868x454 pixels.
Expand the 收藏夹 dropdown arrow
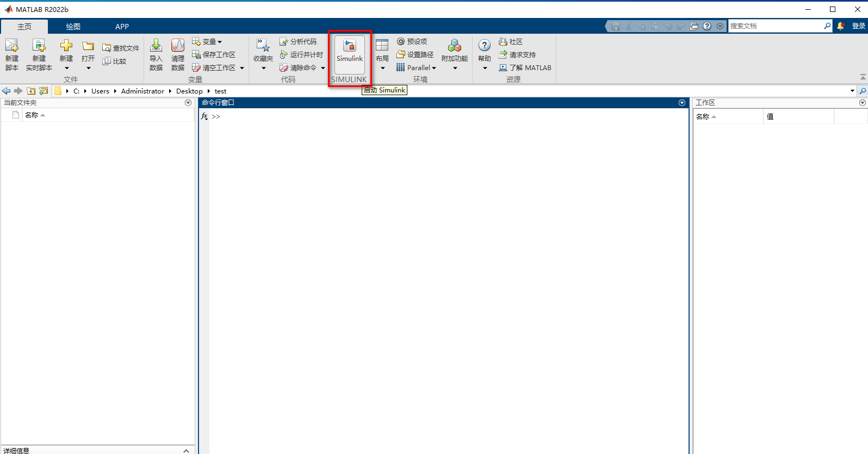(x=263, y=69)
